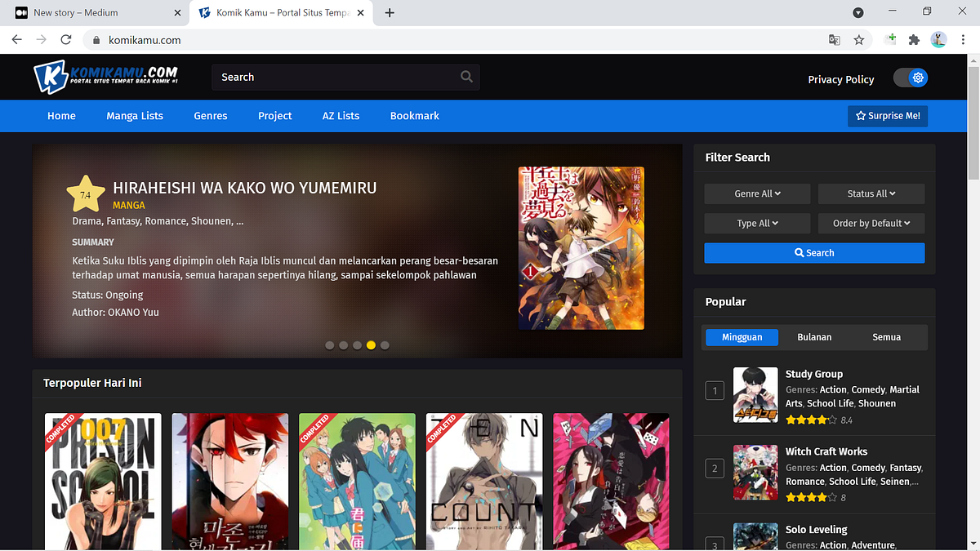The image size is (980, 551).
Task: Click the 7.4 rating star badge
Action: [x=86, y=194]
